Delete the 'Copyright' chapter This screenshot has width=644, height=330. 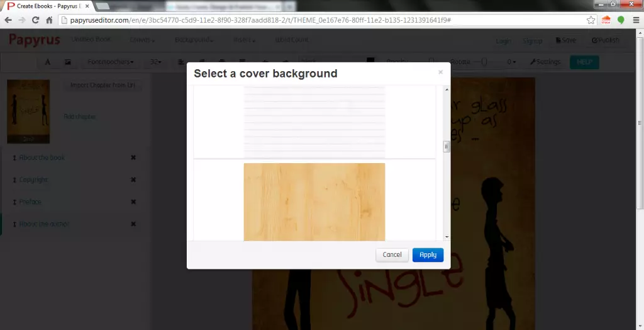pyautogui.click(x=133, y=180)
